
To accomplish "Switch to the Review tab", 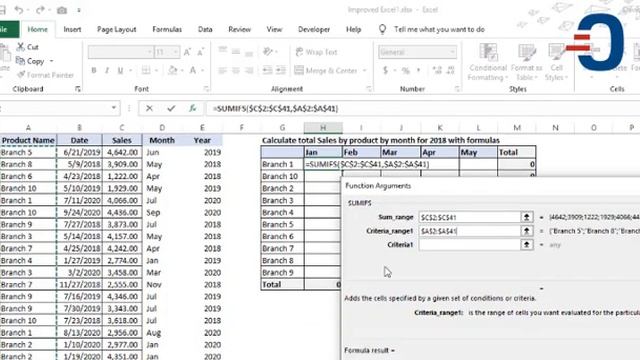I will point(240,29).
